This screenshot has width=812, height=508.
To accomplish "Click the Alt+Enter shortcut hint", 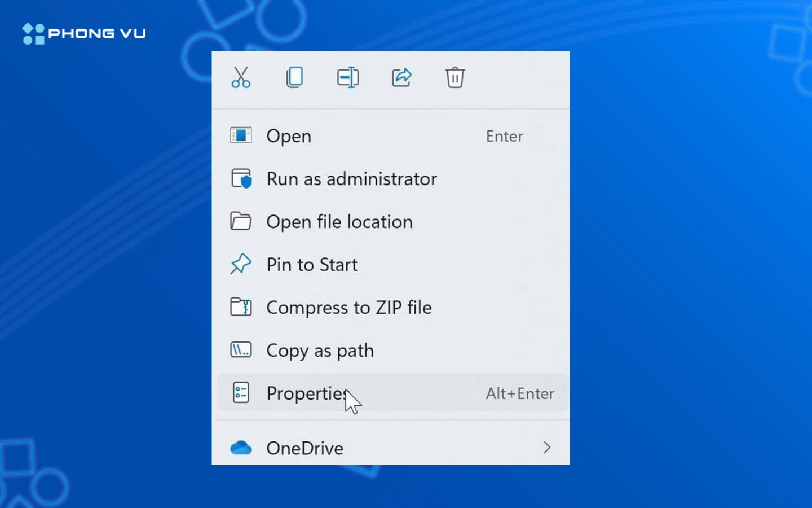I will click(520, 393).
